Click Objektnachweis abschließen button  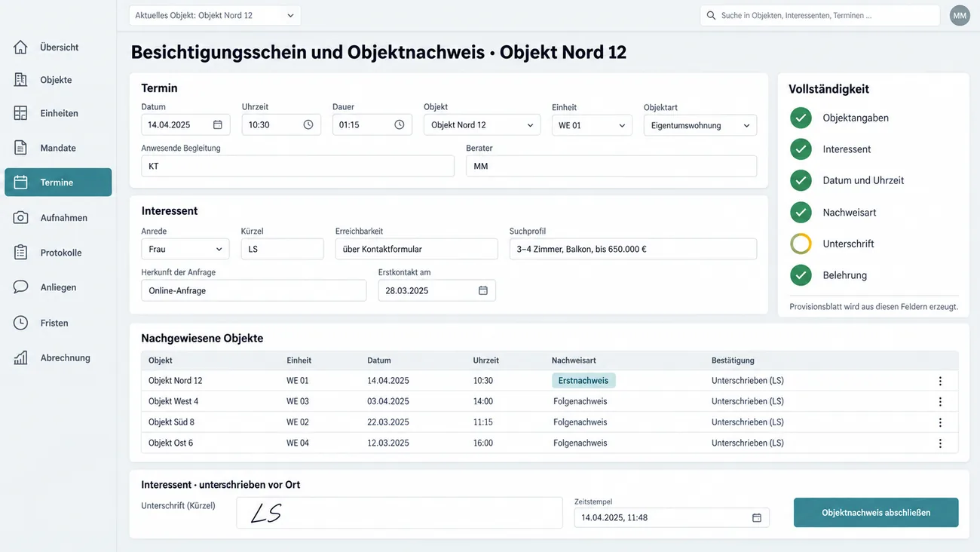click(x=876, y=512)
